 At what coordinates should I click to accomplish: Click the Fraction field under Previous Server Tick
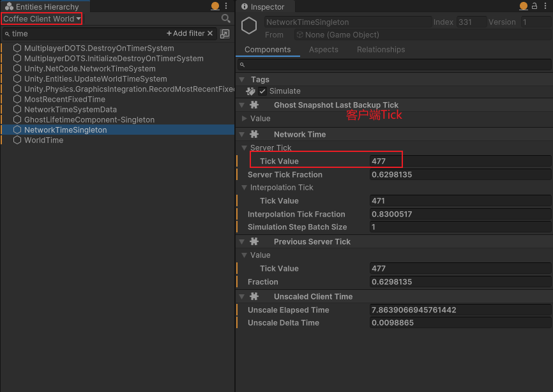[x=460, y=282]
